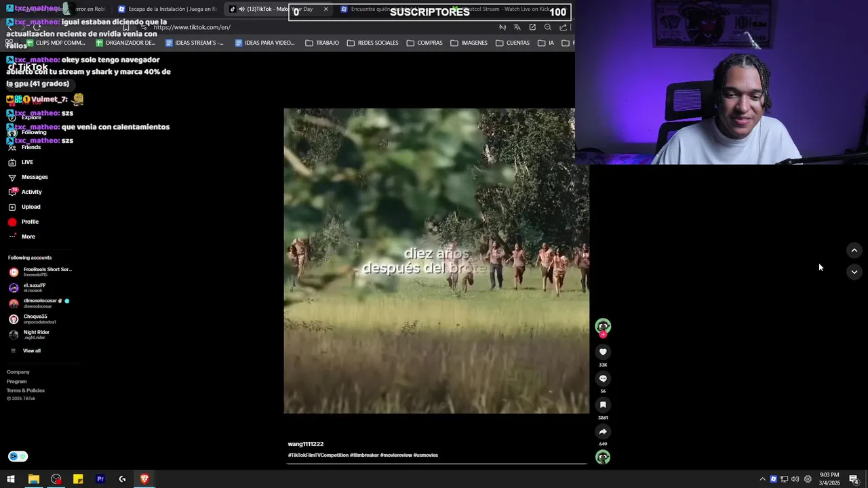Toggle the pill switch at bottom-left
The width and height of the screenshot is (868, 488).
[x=18, y=456]
